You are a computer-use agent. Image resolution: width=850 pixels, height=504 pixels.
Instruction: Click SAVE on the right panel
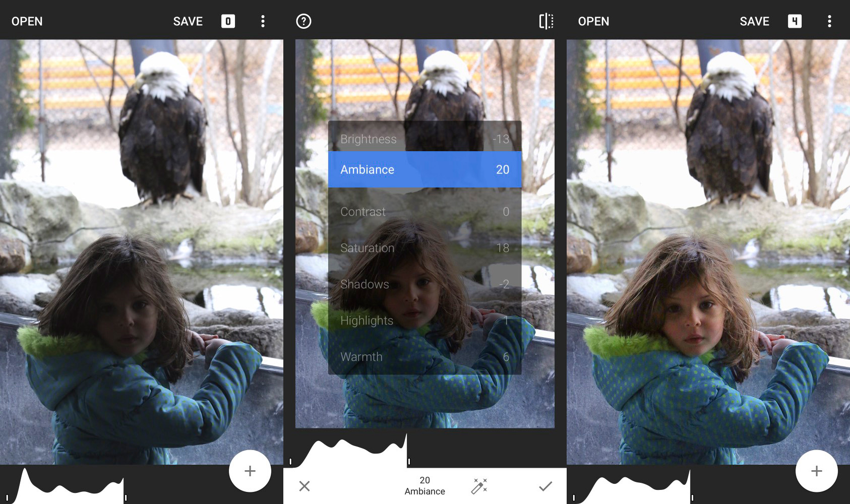pyautogui.click(x=754, y=21)
